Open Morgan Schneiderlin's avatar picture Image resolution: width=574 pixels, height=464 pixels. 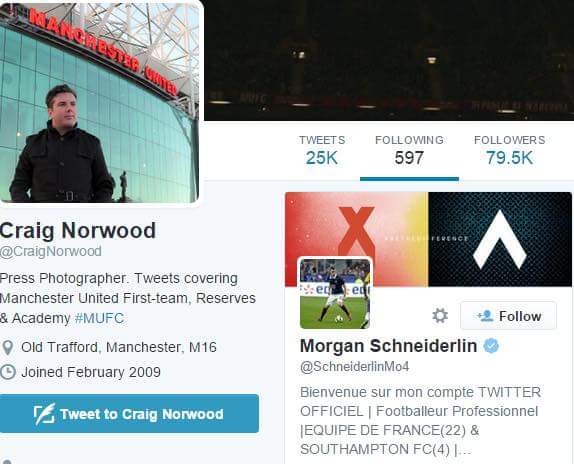(x=335, y=293)
